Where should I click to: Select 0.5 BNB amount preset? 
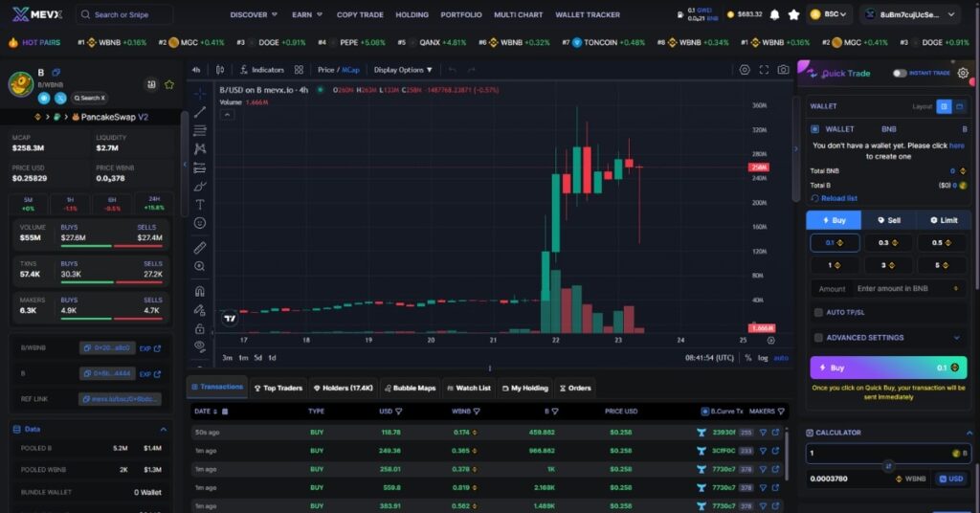coord(942,242)
